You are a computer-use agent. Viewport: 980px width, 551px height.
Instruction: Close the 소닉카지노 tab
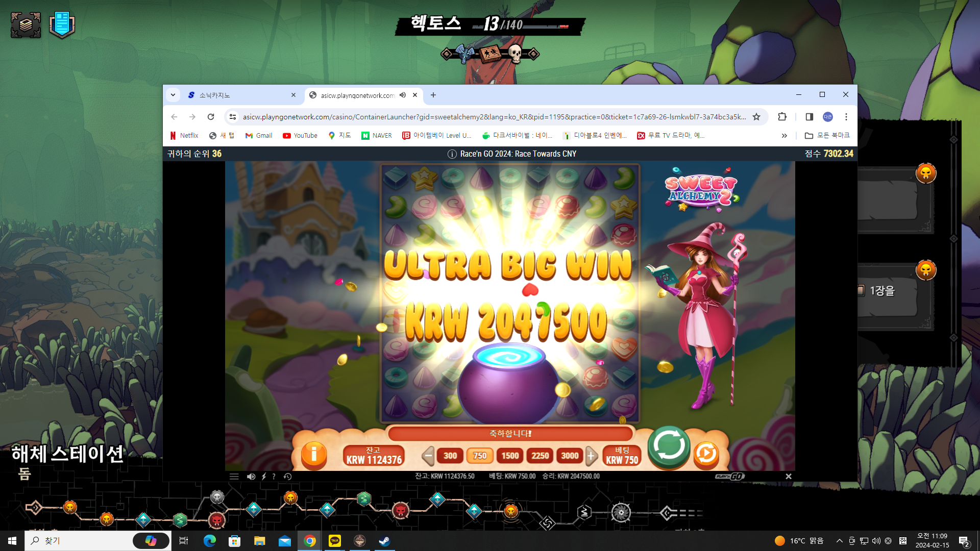point(293,95)
